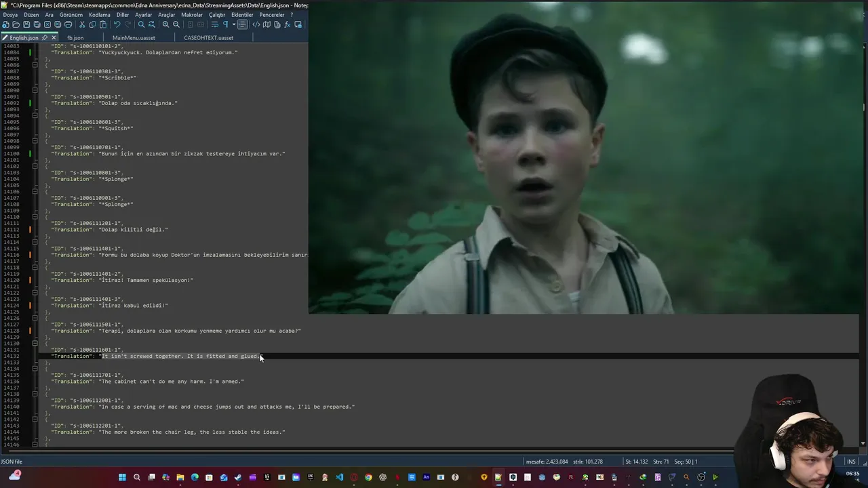Click the "İtiraz kabul edildi!" line
Viewport: 868px width, 488px height.
[x=109, y=306]
